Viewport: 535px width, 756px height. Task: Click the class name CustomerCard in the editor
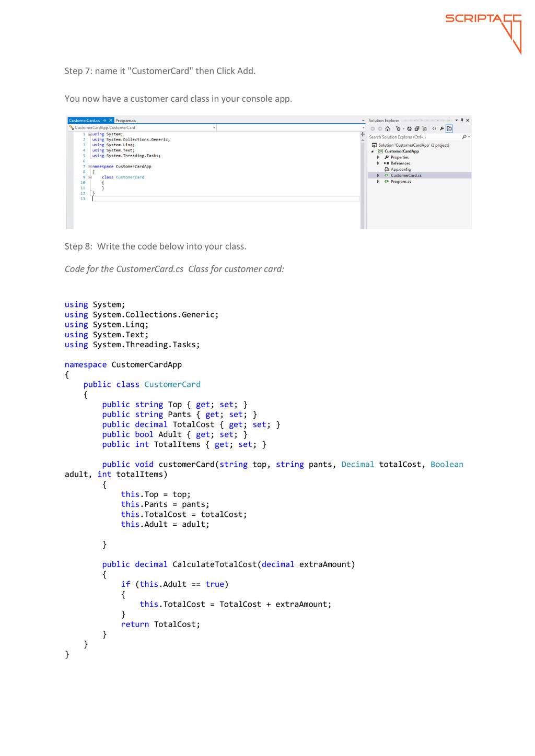click(x=130, y=177)
